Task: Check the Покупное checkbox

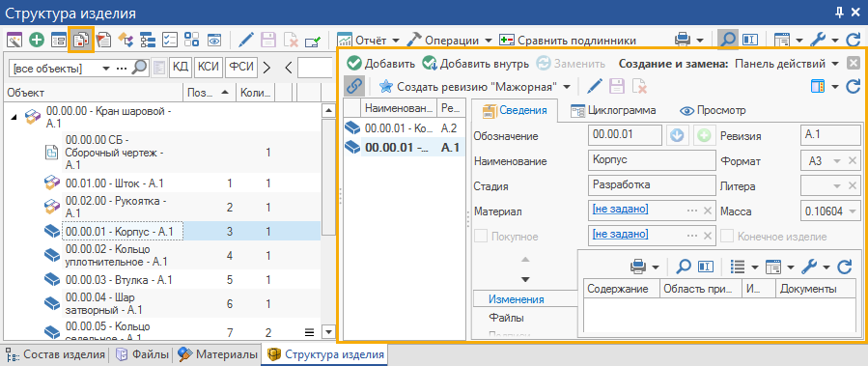Action: (x=482, y=237)
